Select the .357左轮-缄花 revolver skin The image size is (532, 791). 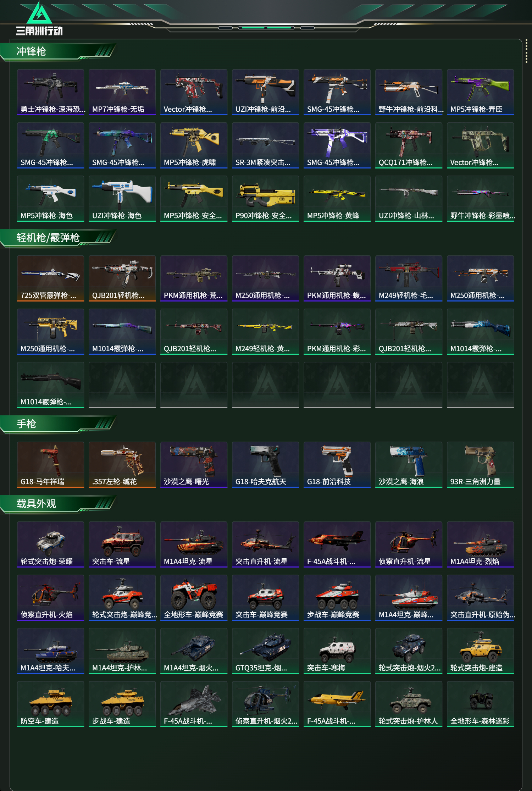pyautogui.click(x=122, y=465)
